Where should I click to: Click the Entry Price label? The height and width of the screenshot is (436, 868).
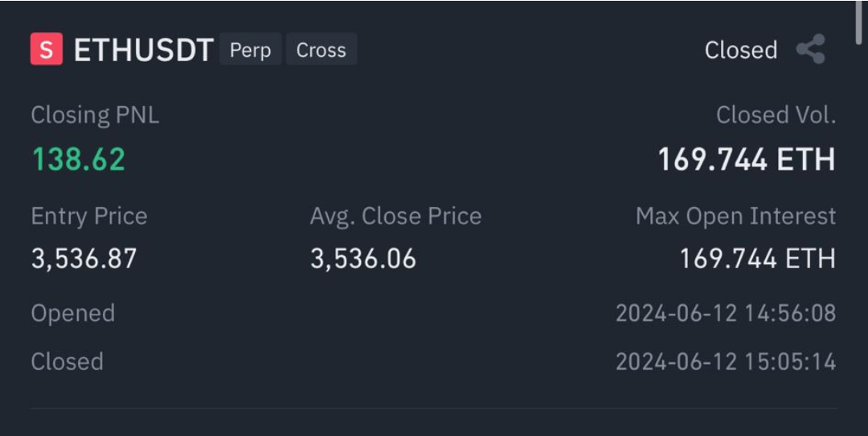(x=89, y=216)
